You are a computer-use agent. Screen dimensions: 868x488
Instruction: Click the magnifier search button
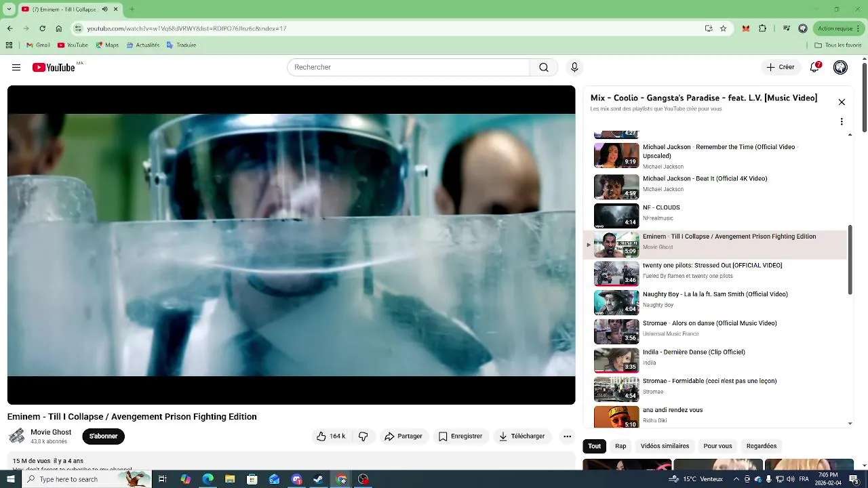544,67
